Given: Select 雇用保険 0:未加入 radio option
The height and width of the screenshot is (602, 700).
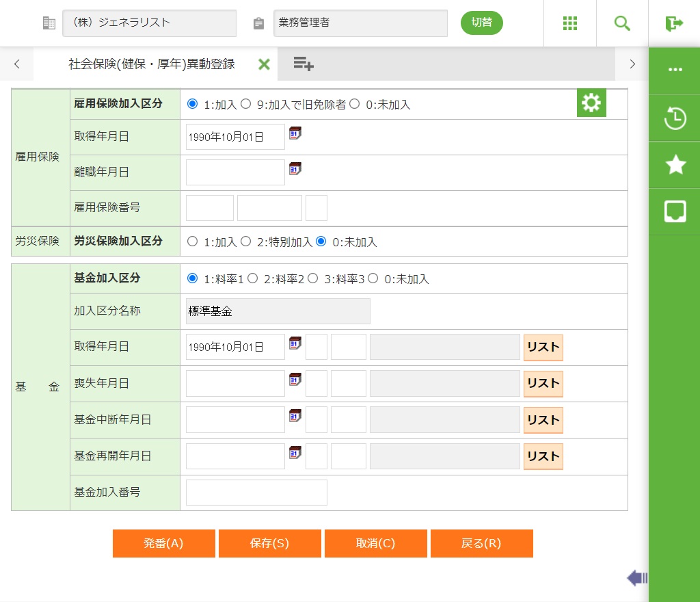Looking at the screenshot, I should (354, 104).
